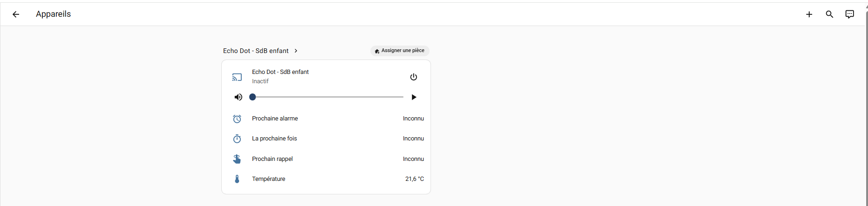Open search with the magnifier icon

[829, 14]
